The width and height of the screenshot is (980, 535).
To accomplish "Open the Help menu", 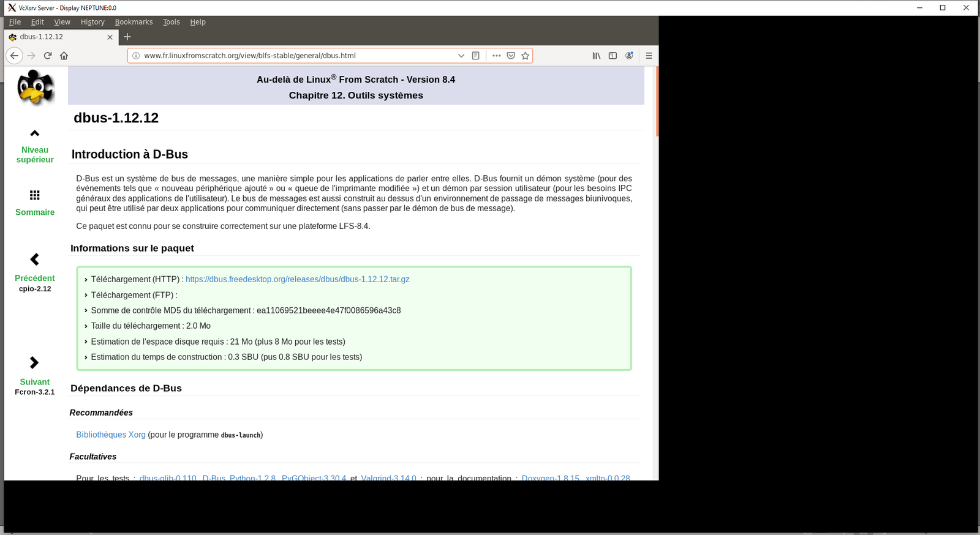I will tap(198, 22).
